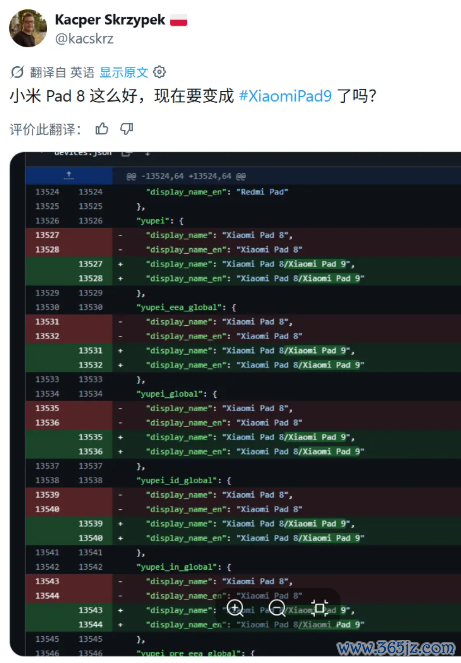This screenshot has width=461, height=663.
Task: Click added line number 13540
Action: click(x=91, y=538)
